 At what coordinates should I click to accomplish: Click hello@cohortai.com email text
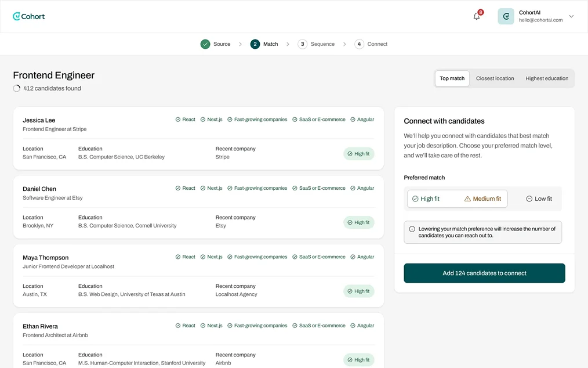click(540, 20)
